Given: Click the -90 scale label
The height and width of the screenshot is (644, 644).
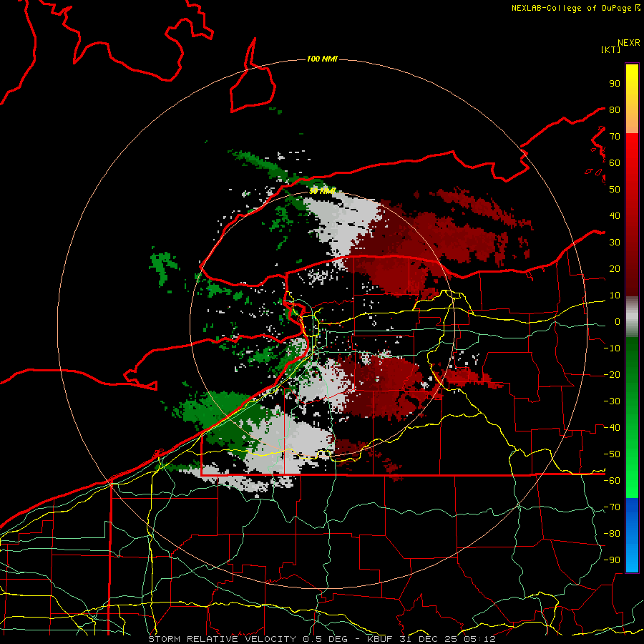Looking at the screenshot, I should pyautogui.click(x=612, y=560).
